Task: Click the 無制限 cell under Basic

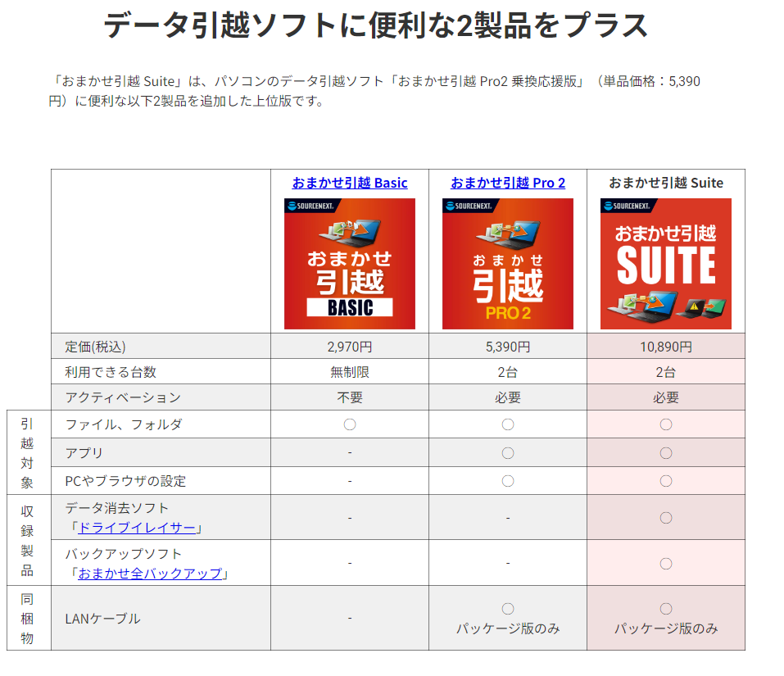Action: click(x=349, y=372)
